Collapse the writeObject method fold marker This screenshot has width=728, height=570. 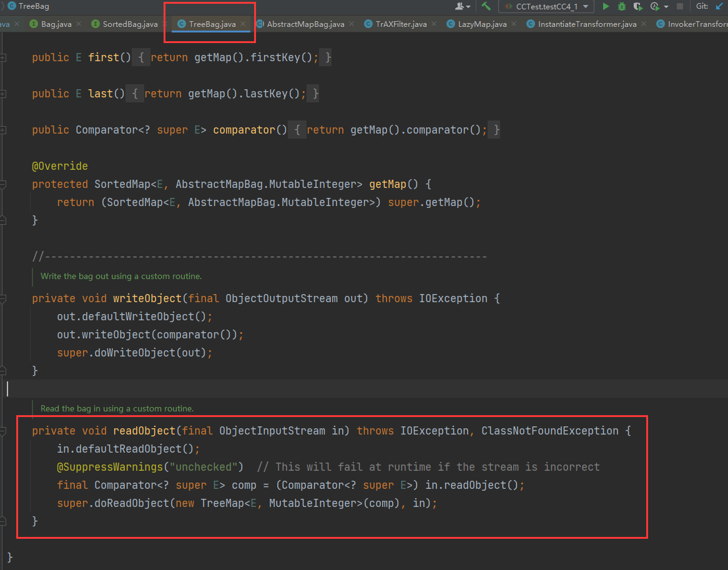[x=2, y=298]
